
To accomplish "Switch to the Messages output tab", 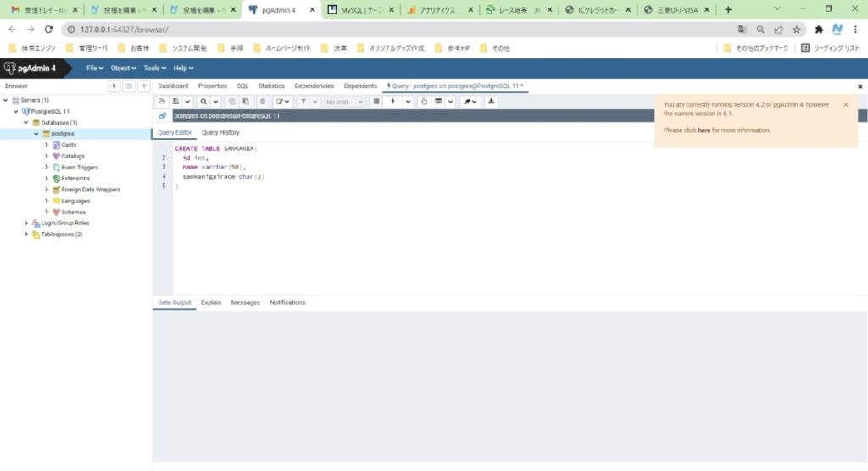I will tap(245, 302).
